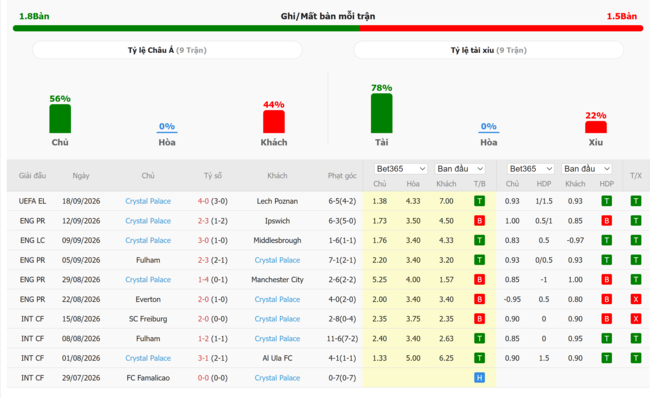Select the Tỷ lệ tài xỉu tab

click(489, 50)
